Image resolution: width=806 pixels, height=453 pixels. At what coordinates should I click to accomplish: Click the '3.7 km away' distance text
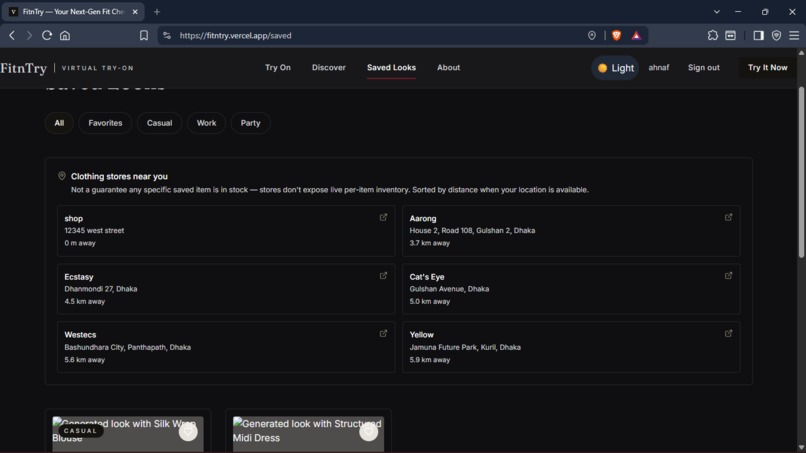[x=429, y=243]
